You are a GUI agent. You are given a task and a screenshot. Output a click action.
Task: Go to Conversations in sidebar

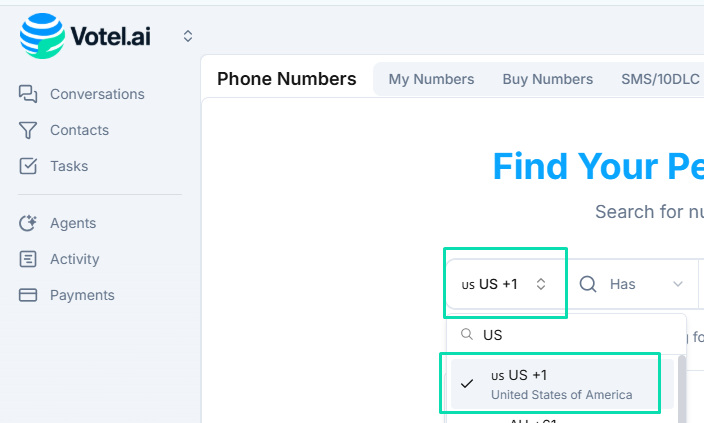pos(97,94)
